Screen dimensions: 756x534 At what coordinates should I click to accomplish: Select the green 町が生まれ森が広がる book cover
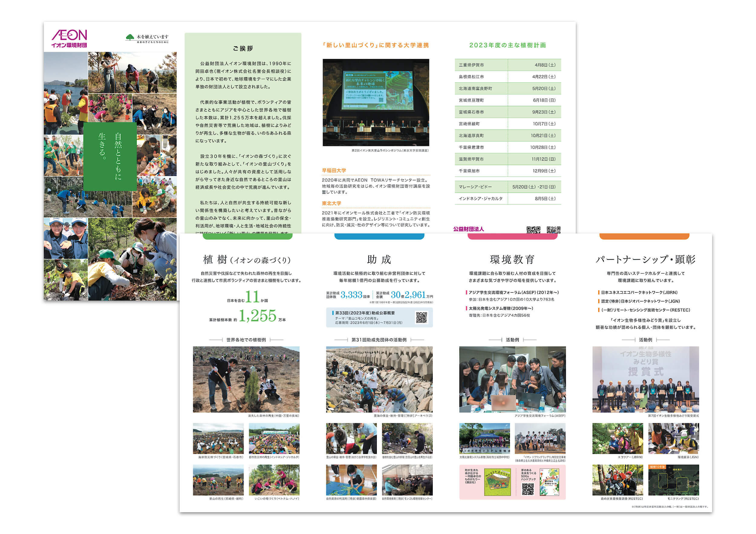pyautogui.click(x=497, y=482)
